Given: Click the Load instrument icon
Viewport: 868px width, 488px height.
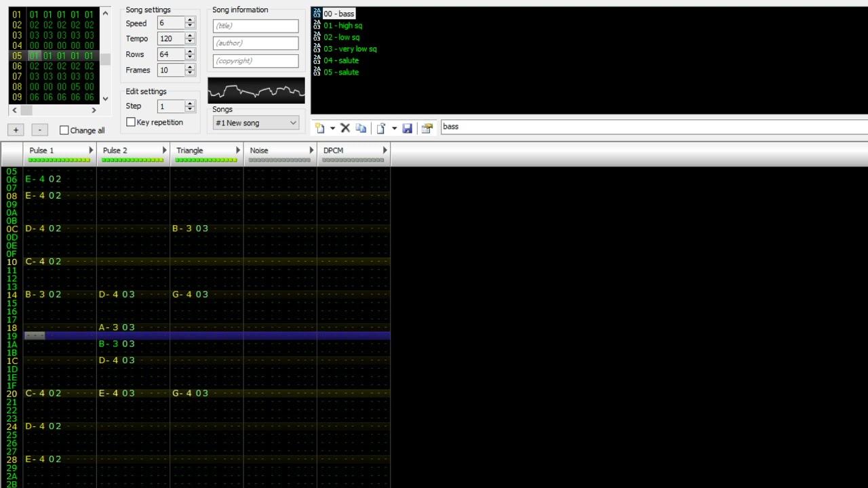Looking at the screenshot, I should coord(382,128).
